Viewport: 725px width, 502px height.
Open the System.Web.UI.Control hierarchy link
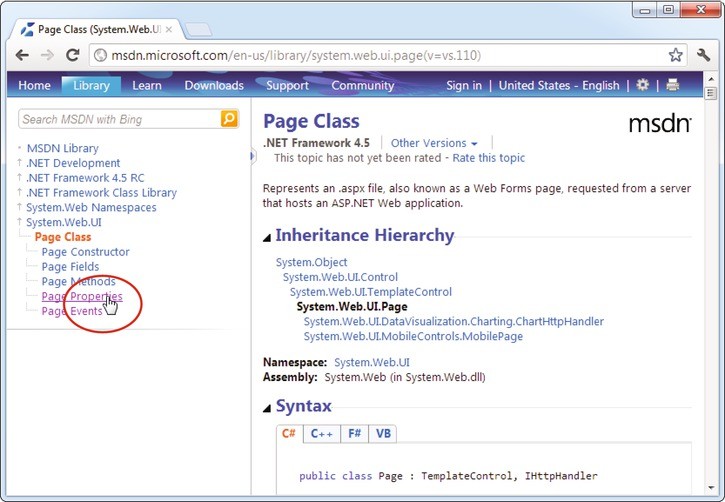(340, 277)
